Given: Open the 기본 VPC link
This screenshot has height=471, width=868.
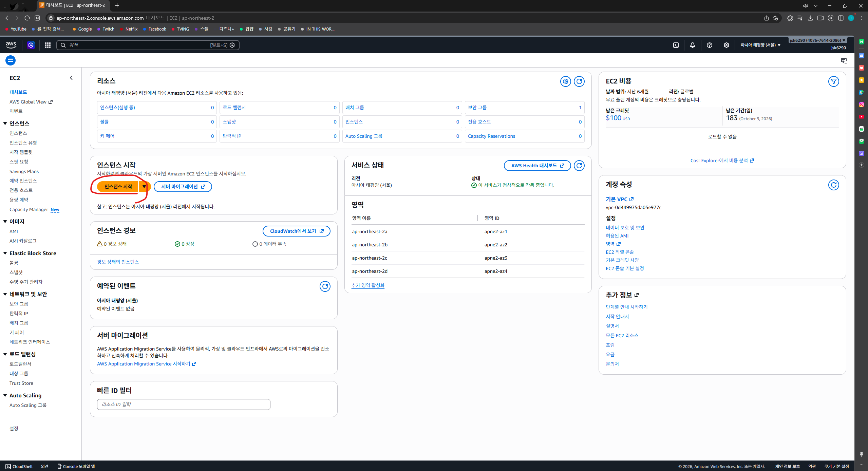Looking at the screenshot, I should [620, 199].
